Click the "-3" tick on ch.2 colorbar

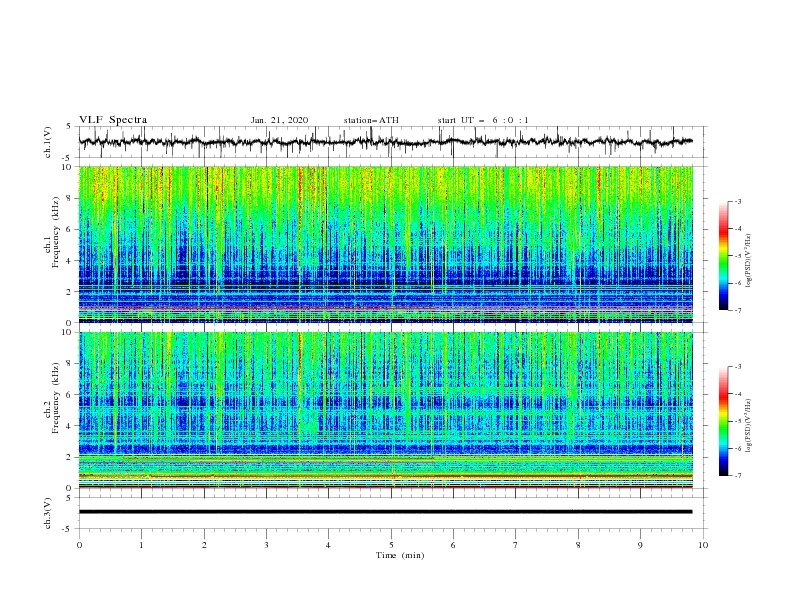[x=737, y=367]
